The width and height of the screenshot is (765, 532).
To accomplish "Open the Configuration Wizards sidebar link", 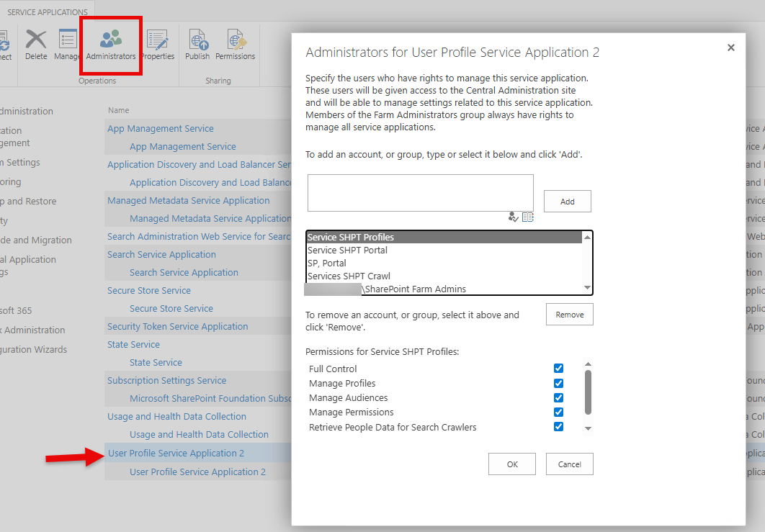I will pos(34,350).
